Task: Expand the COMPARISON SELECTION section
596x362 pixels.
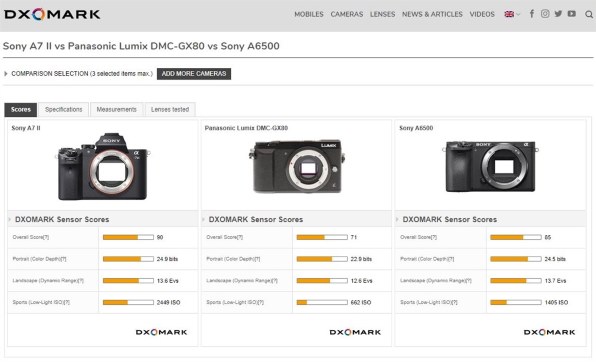Action: tap(78, 74)
